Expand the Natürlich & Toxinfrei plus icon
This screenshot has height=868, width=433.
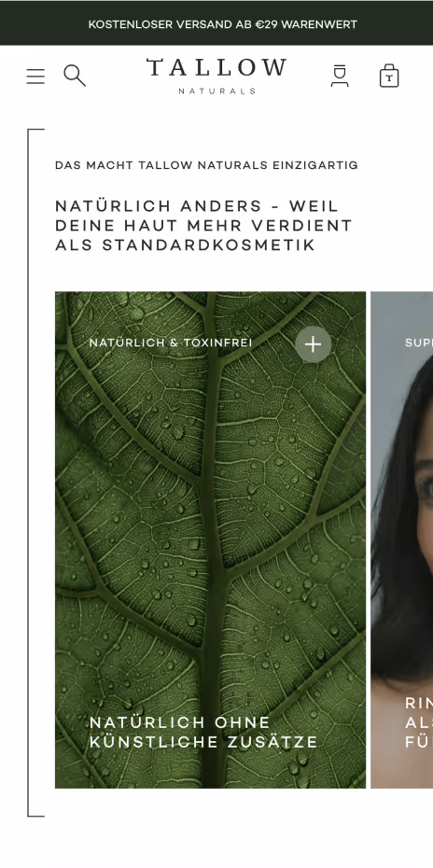tap(313, 344)
